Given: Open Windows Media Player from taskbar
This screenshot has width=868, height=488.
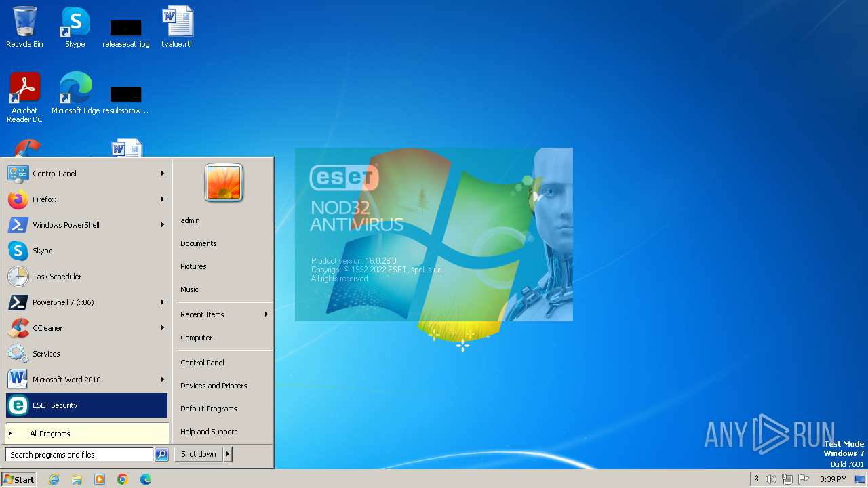Looking at the screenshot, I should 100,479.
